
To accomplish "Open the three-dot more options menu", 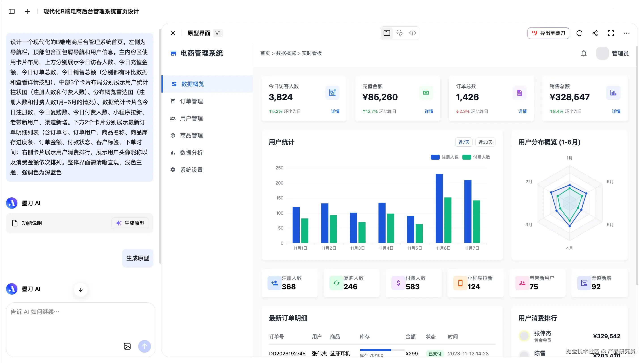I will [627, 33].
